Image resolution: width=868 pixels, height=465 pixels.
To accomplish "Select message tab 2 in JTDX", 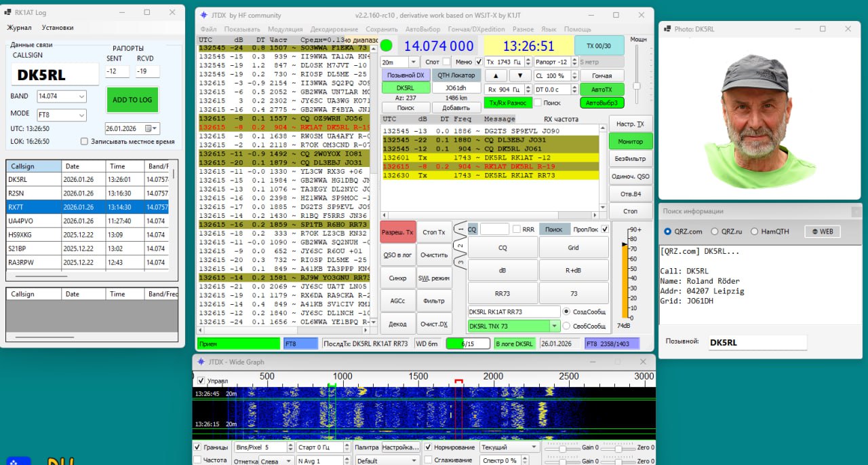I will pyautogui.click(x=460, y=246).
